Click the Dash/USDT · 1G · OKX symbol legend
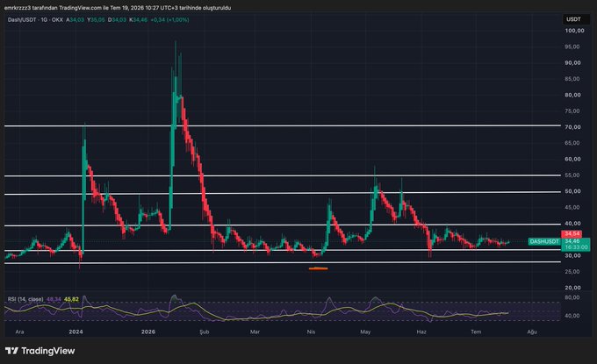This screenshot has height=364, width=597. point(35,20)
